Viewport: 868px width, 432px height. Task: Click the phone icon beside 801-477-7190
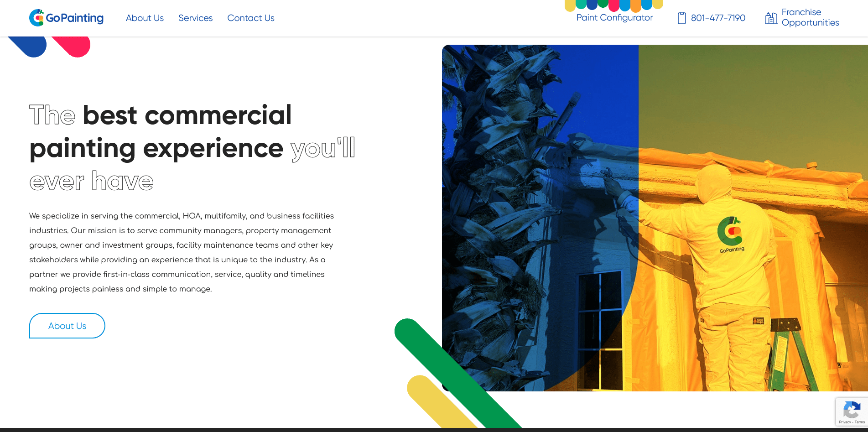point(681,18)
